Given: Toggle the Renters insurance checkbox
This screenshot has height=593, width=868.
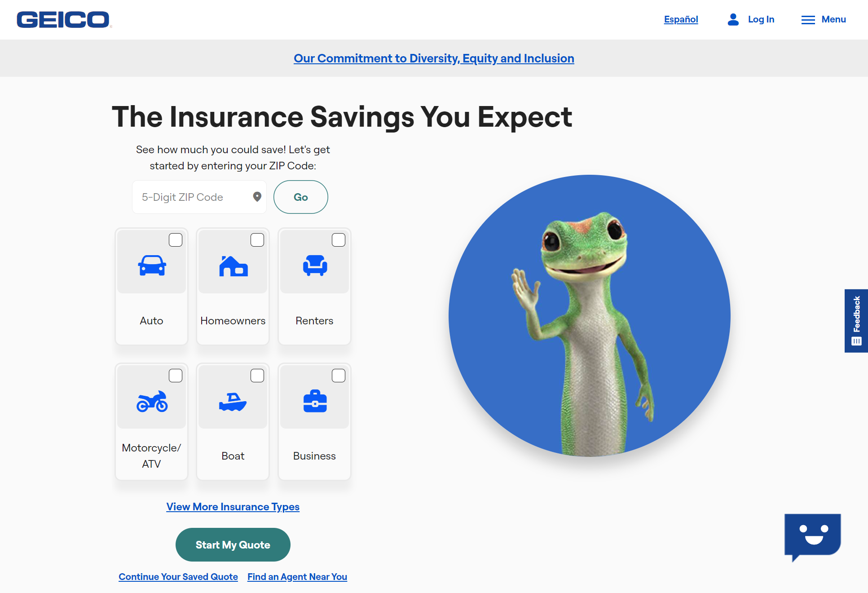Looking at the screenshot, I should tap(339, 240).
